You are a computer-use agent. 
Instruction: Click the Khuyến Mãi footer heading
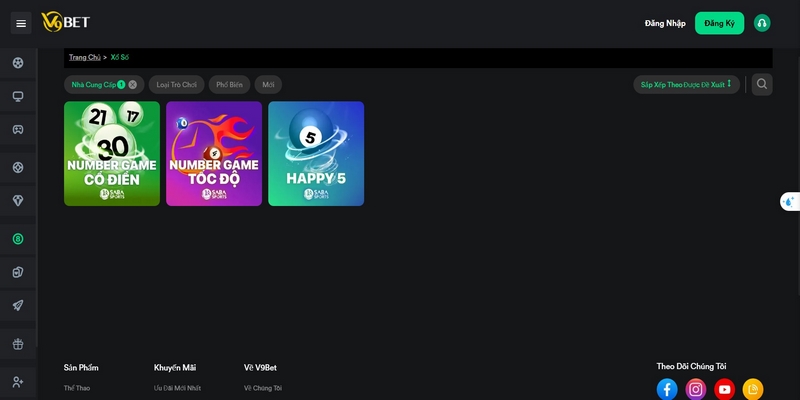tap(175, 368)
